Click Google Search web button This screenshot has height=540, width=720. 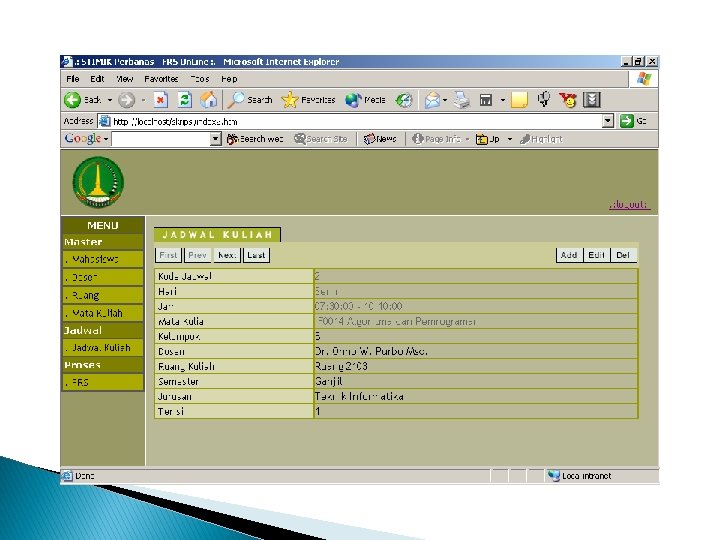click(255, 139)
